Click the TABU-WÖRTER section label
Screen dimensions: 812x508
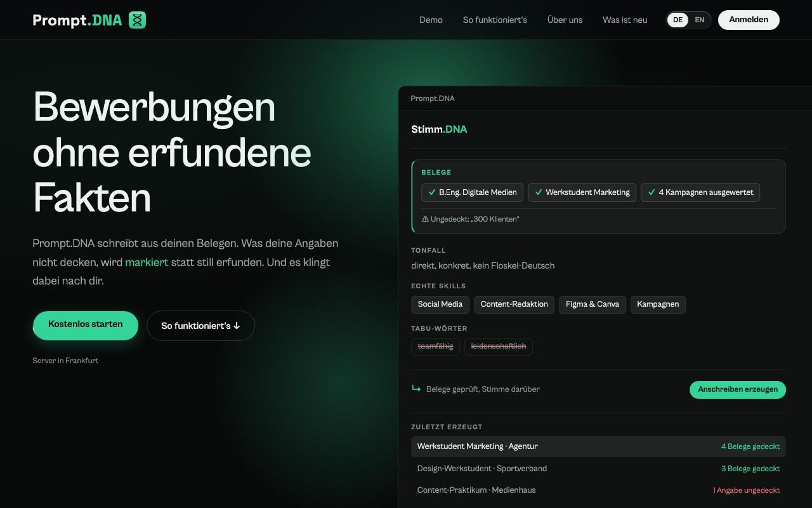pos(439,328)
